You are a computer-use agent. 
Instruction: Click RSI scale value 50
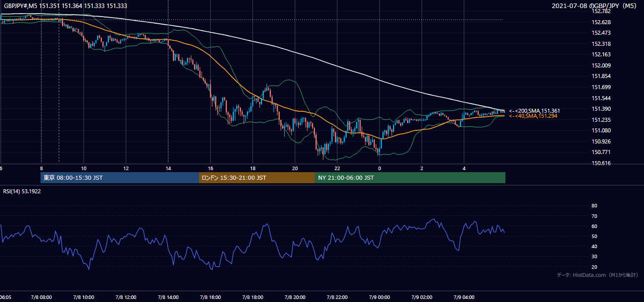coord(594,236)
